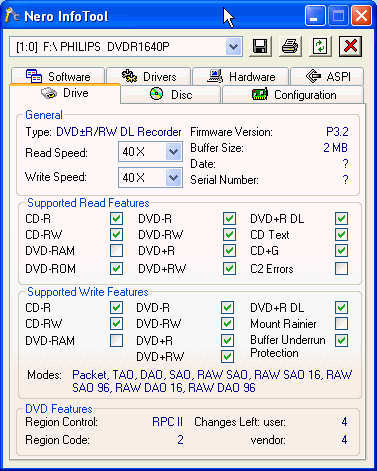Click the red X Exit toolbar icon

pyautogui.click(x=350, y=46)
